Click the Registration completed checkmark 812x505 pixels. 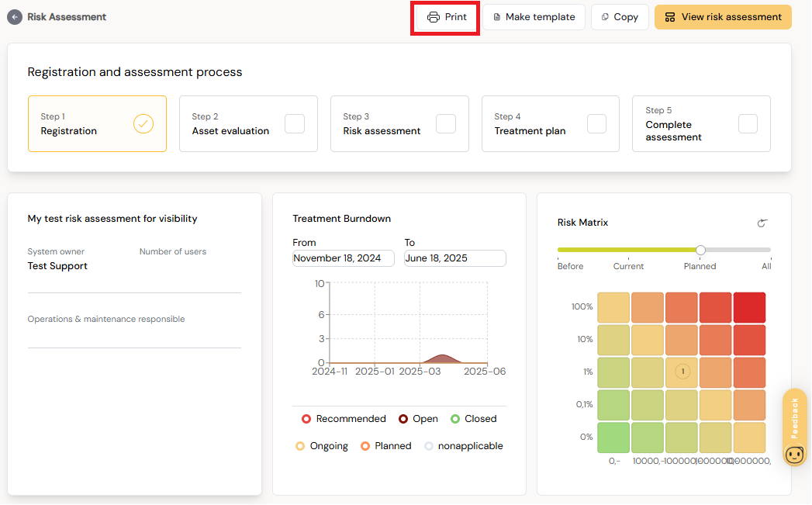143,124
